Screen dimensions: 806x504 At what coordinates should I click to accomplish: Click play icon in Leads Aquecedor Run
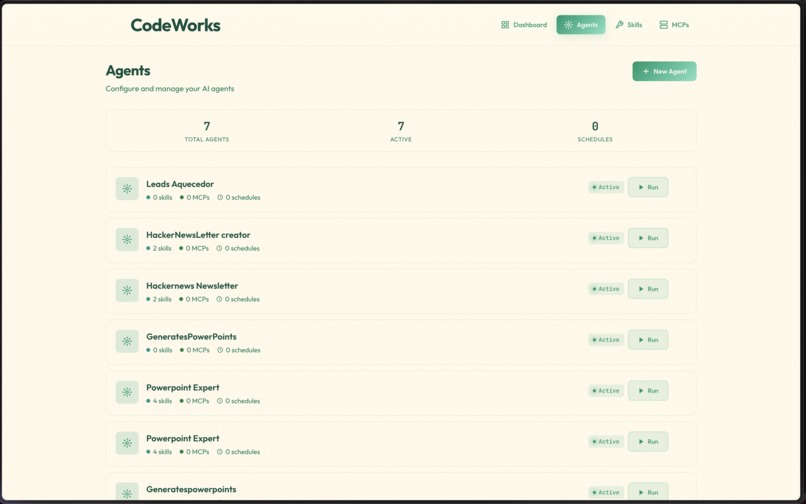[x=641, y=187]
